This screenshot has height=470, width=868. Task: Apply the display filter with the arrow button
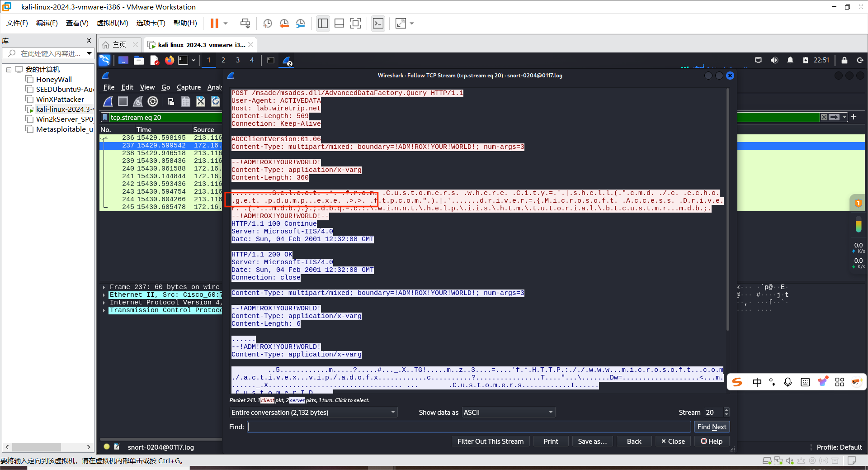coord(835,117)
